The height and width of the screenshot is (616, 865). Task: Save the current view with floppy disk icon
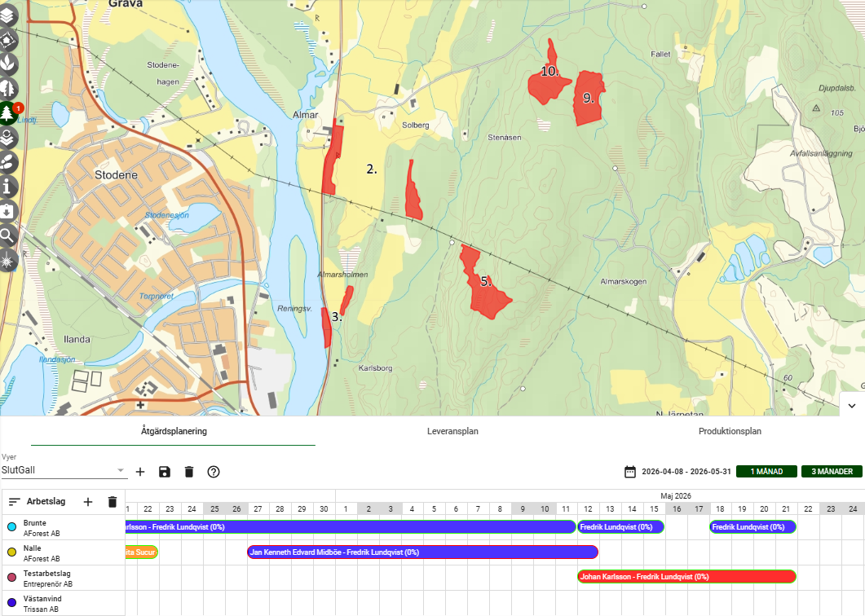click(x=165, y=472)
